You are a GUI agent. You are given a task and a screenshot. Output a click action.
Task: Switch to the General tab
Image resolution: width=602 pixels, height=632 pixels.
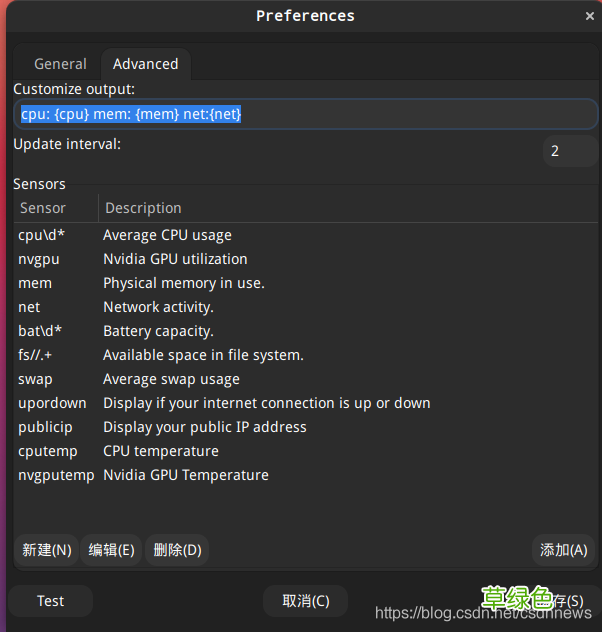click(x=60, y=64)
